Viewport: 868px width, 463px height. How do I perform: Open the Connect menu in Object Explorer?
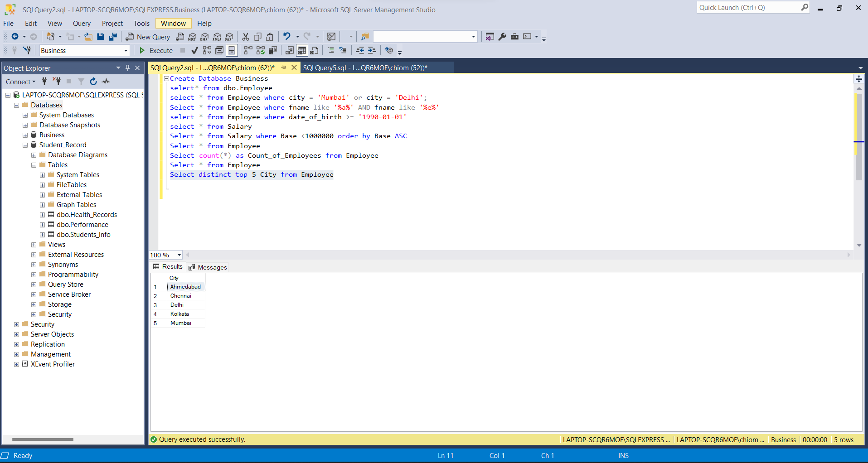point(20,82)
